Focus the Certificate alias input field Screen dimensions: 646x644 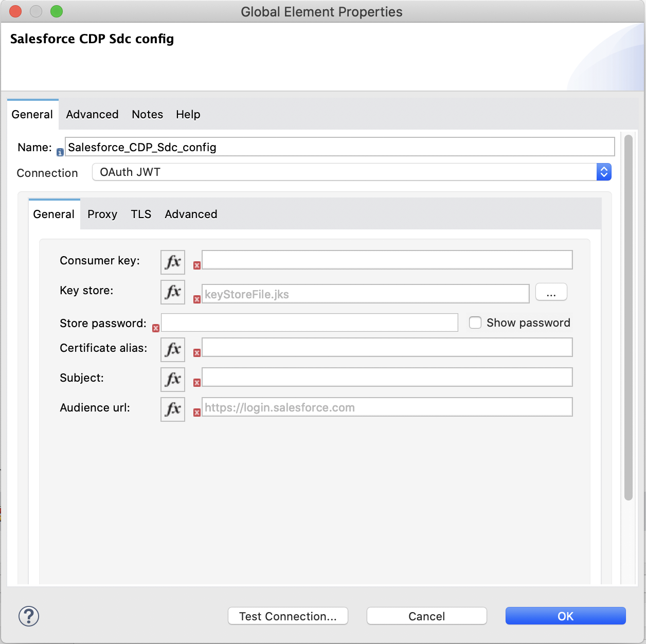click(387, 347)
